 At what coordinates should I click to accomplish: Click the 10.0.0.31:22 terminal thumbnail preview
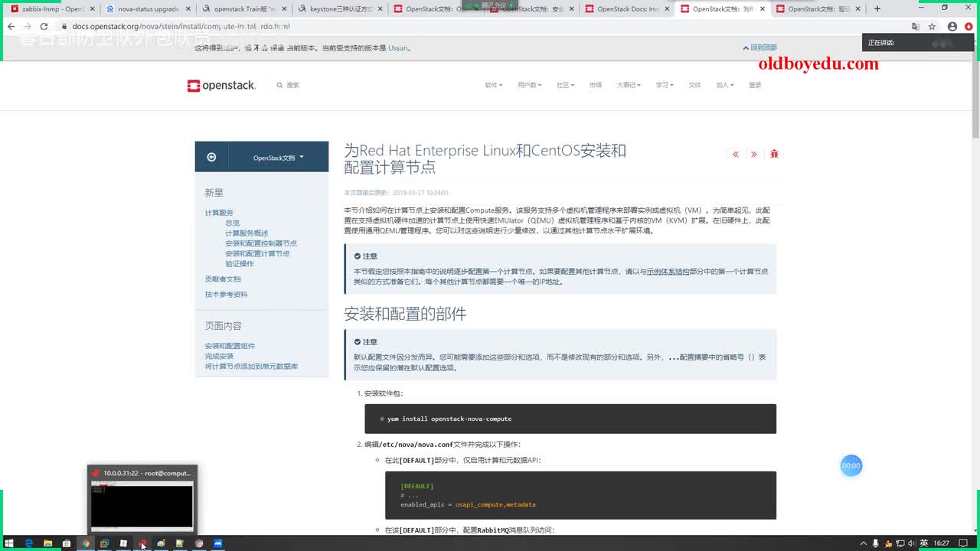click(142, 499)
